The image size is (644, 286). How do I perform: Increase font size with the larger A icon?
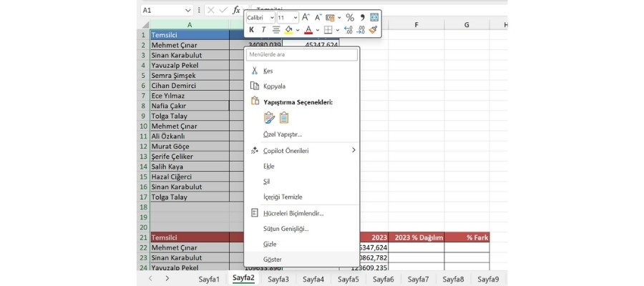click(x=306, y=17)
